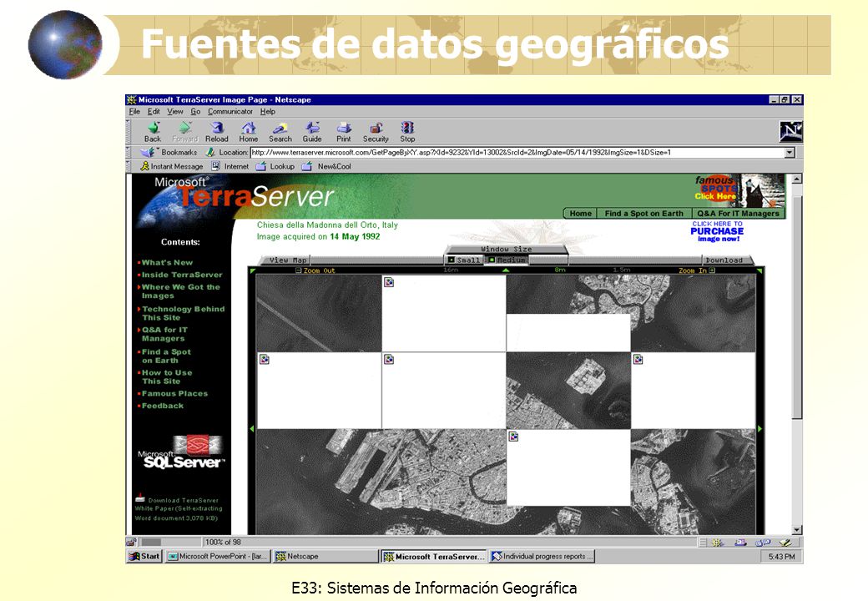
Task: Click the page scrollbar up arrow
Action: point(796,179)
